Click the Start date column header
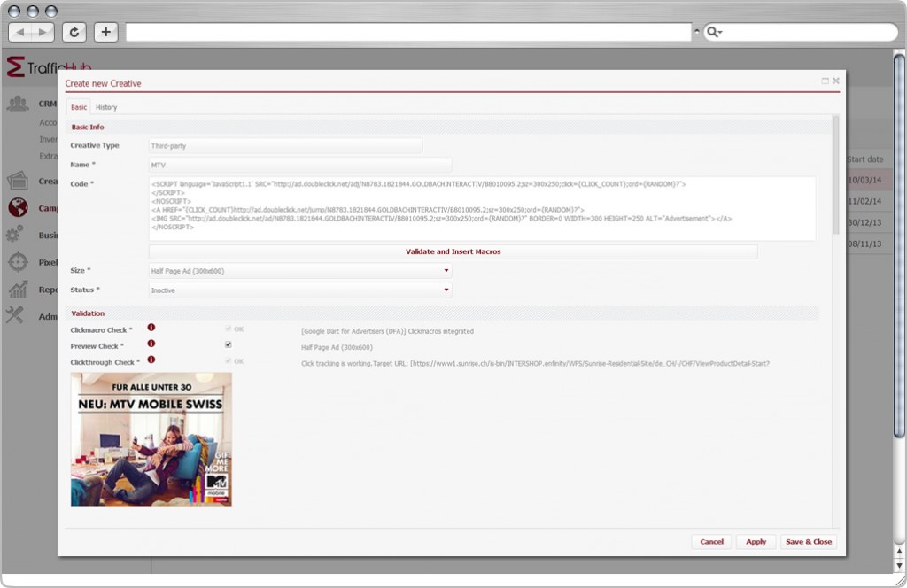The width and height of the screenshot is (907, 588). click(864, 159)
